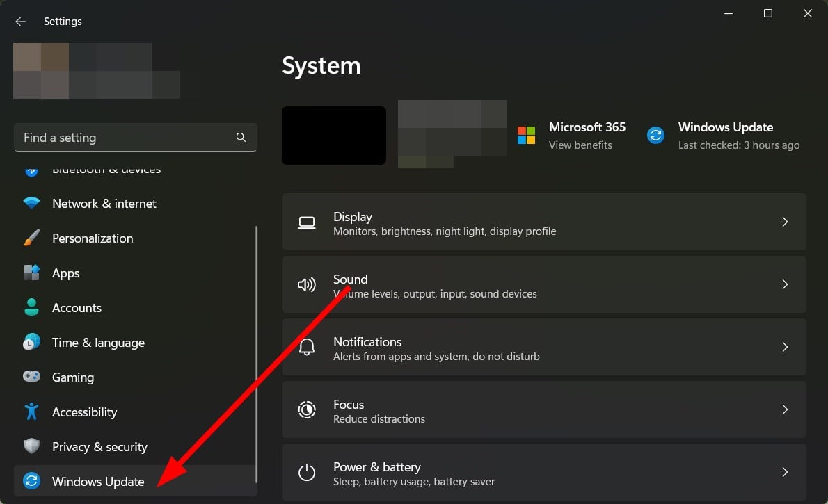The image size is (828, 504).
Task: Click the Power & battery icon
Action: [x=307, y=473]
